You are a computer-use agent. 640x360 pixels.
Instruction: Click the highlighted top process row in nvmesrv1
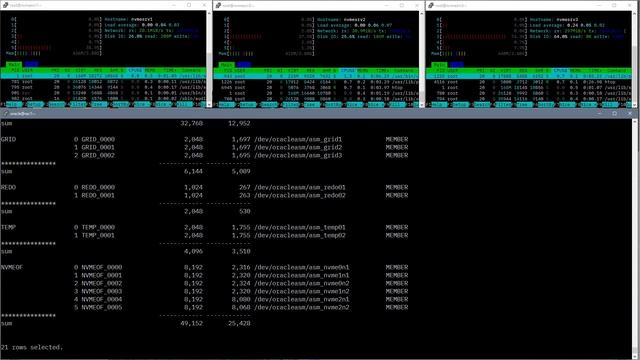[104, 76]
